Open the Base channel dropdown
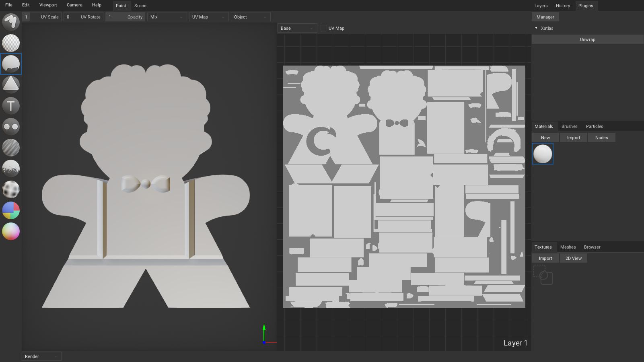Viewport: 644px width, 362px height. (x=297, y=28)
